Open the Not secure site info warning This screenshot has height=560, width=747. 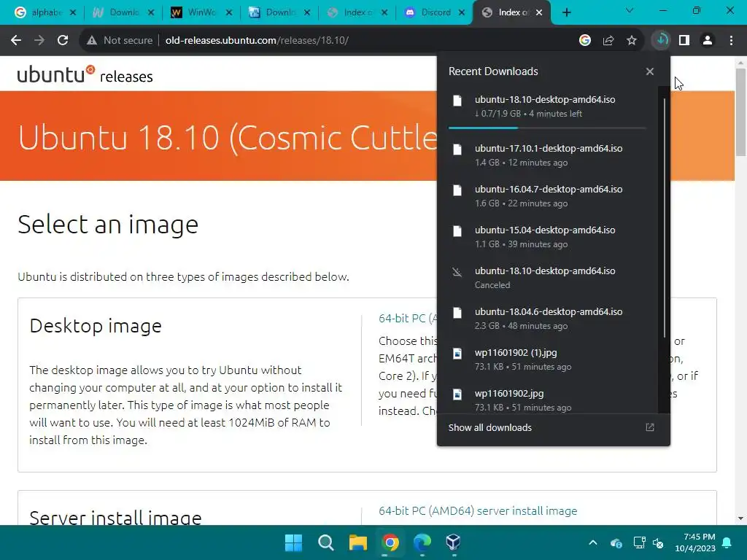[120, 41]
